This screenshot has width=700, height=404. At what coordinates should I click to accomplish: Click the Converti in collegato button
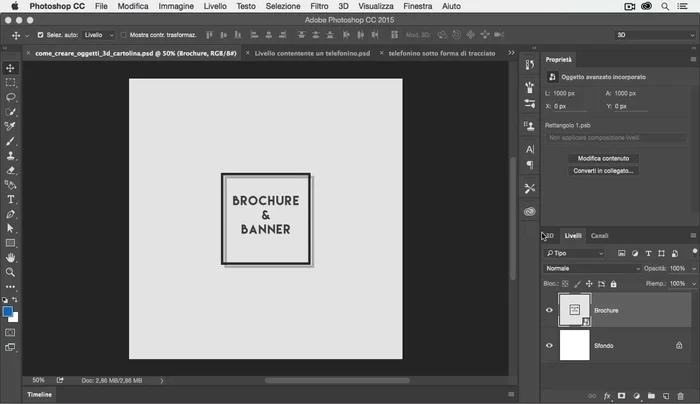pos(603,171)
